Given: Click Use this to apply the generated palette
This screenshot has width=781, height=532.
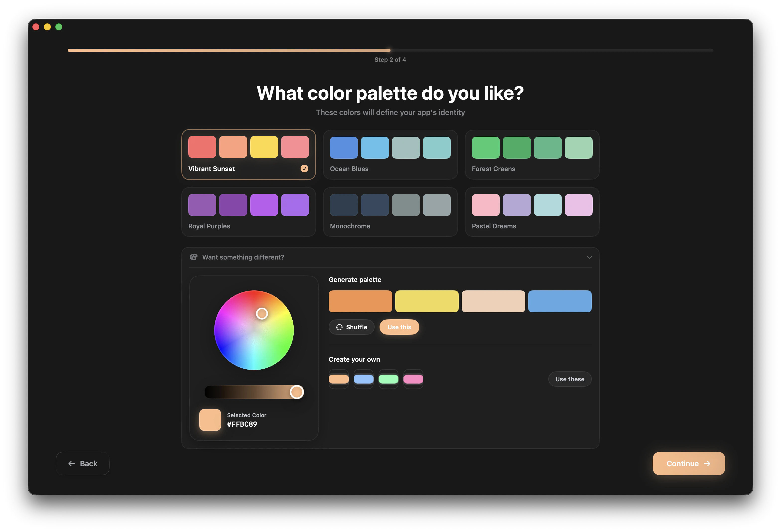Looking at the screenshot, I should pos(399,327).
